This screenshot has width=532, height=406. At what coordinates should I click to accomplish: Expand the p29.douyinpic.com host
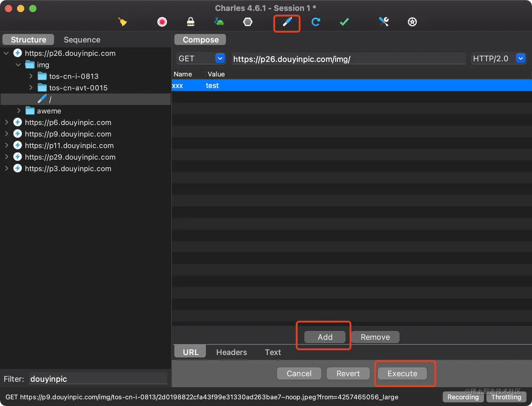6,157
